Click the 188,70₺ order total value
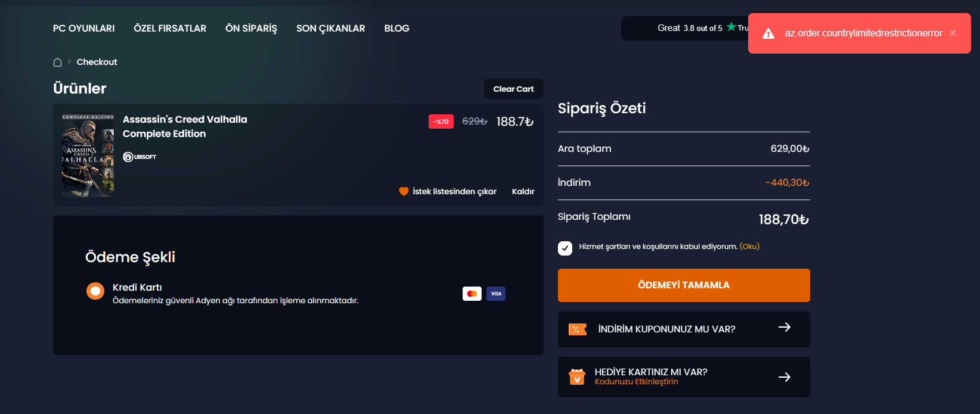The width and height of the screenshot is (980, 414). tap(784, 219)
